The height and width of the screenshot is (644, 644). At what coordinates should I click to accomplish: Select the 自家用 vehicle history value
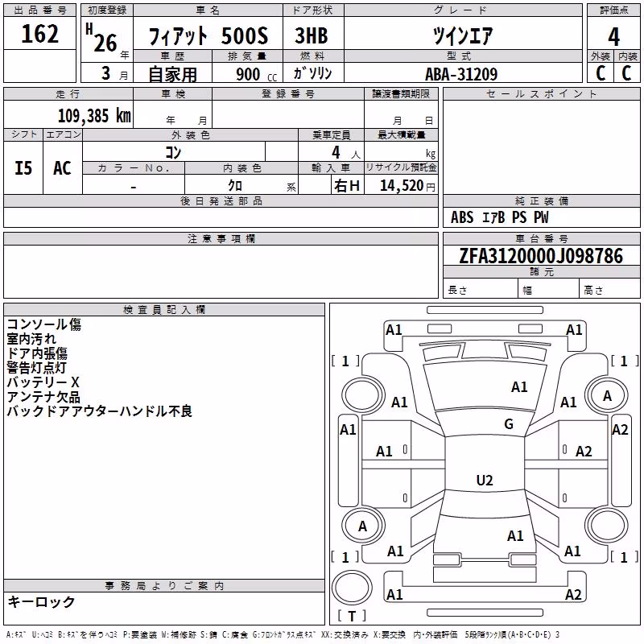point(172,74)
